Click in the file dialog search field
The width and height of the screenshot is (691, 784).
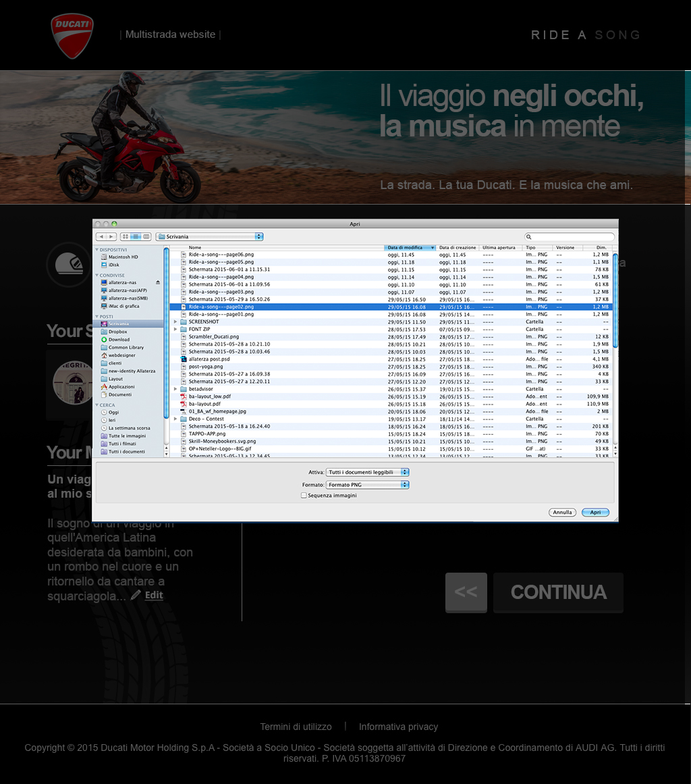[570, 236]
